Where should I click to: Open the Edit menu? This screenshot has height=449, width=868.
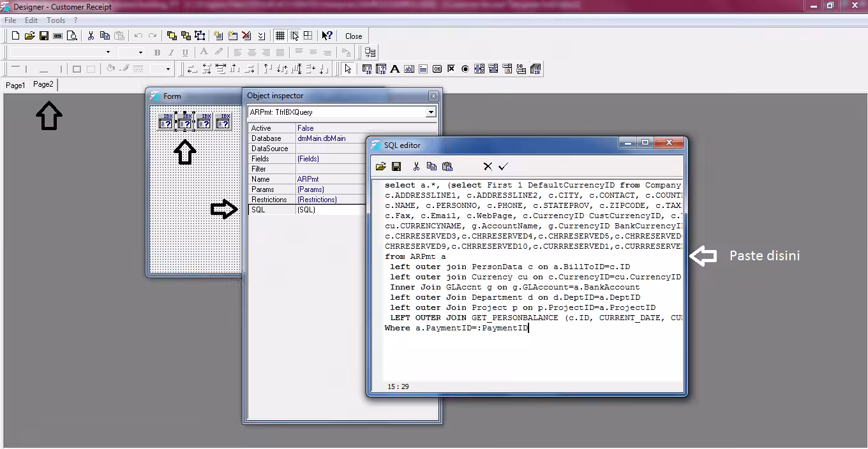point(31,20)
